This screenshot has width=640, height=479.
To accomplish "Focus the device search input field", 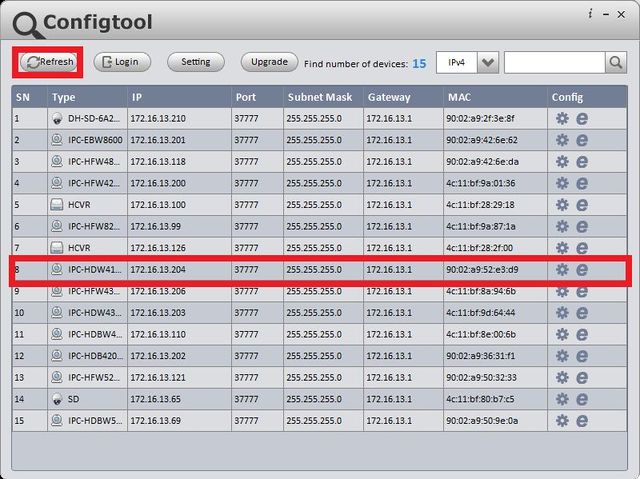I will click(x=554, y=63).
